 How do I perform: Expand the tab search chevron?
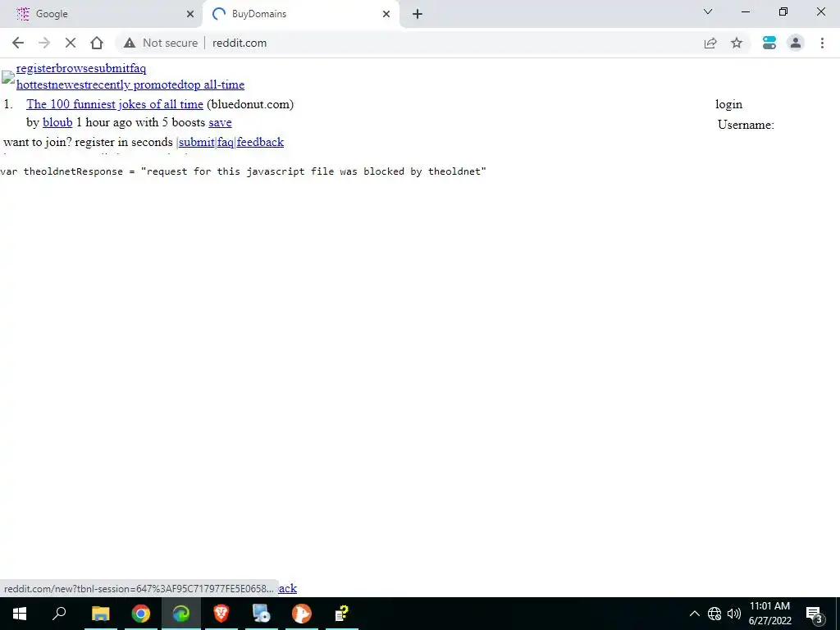pos(708,11)
